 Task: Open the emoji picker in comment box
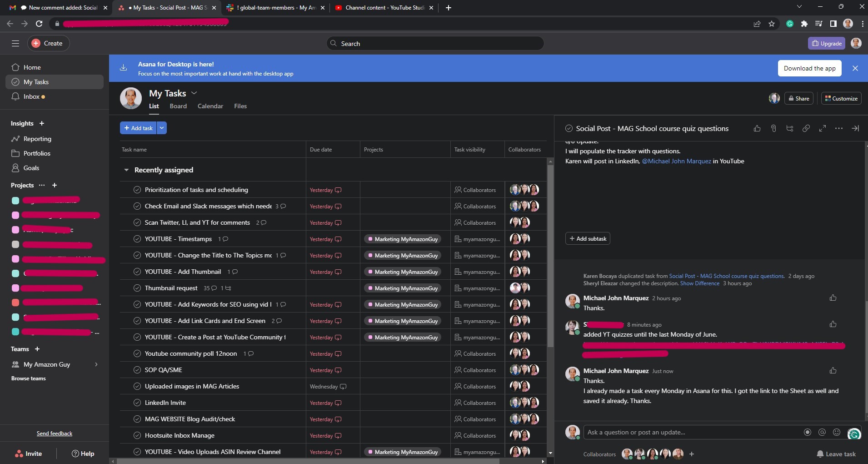coord(837,432)
